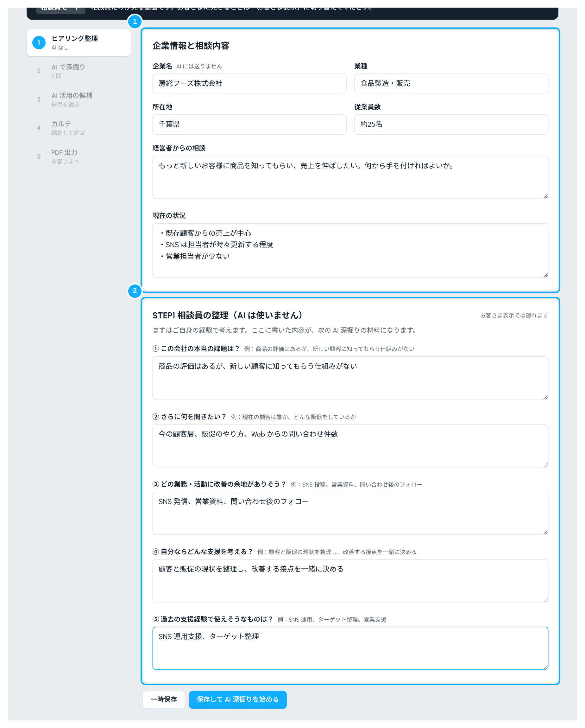The height and width of the screenshot is (728, 585).
Task: Click the heading 企業情報と相談内容
Action: (x=191, y=46)
